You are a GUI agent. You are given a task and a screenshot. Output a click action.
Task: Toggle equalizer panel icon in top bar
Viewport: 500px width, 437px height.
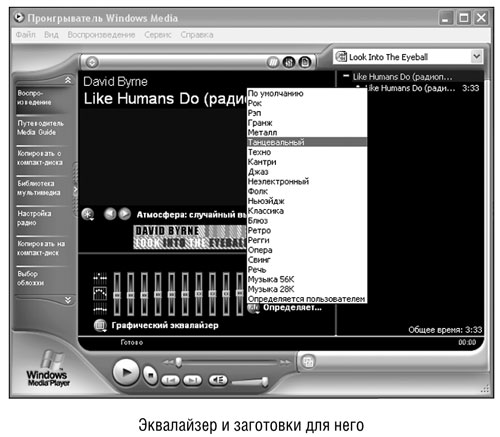289,62
